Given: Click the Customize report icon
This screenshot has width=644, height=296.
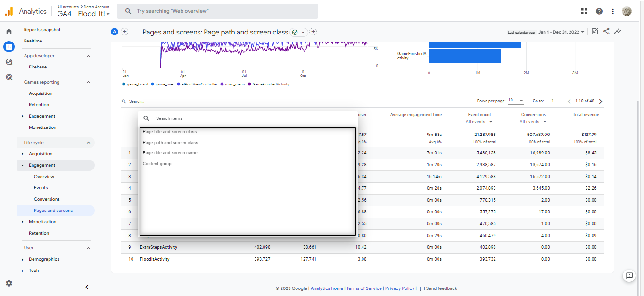Looking at the screenshot, I should tap(595, 32).
